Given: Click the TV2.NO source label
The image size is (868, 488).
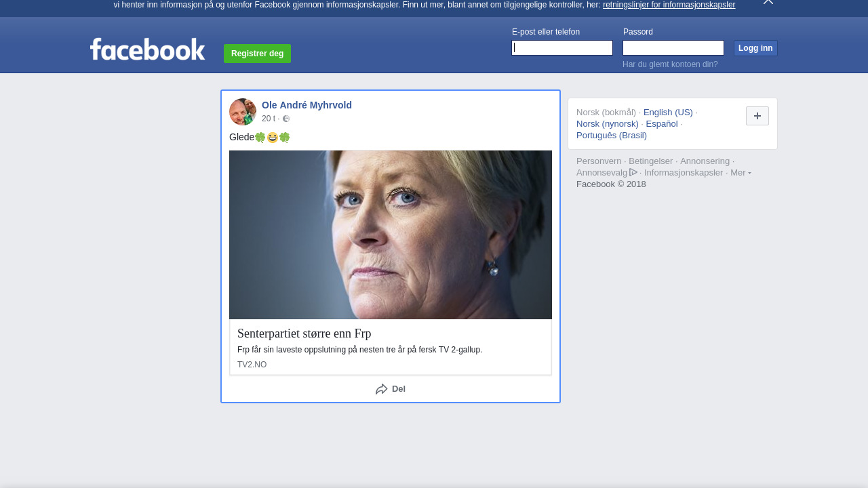Looking at the screenshot, I should [x=252, y=365].
